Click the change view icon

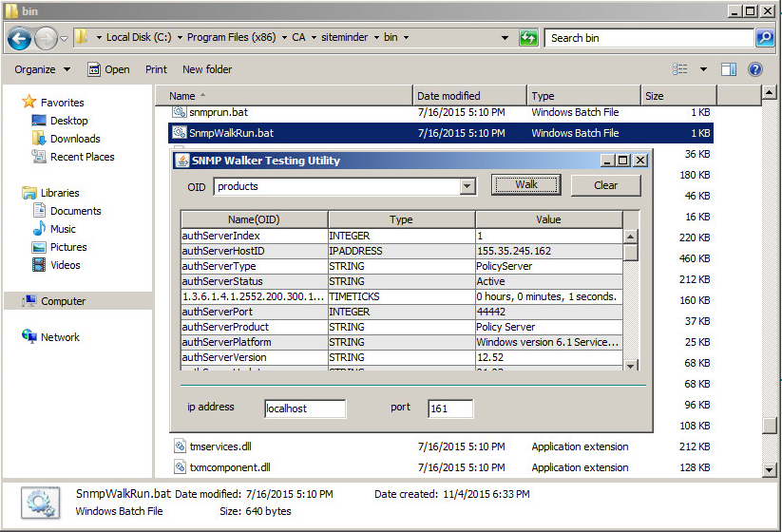click(x=680, y=69)
